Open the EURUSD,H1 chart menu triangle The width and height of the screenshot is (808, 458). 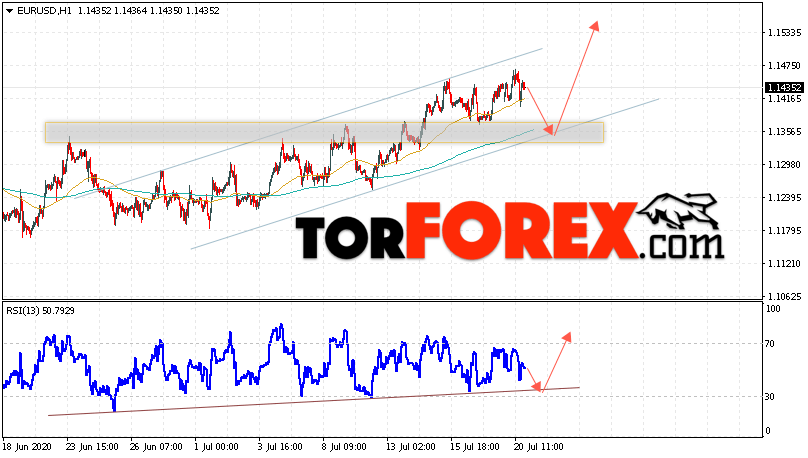pos(10,11)
